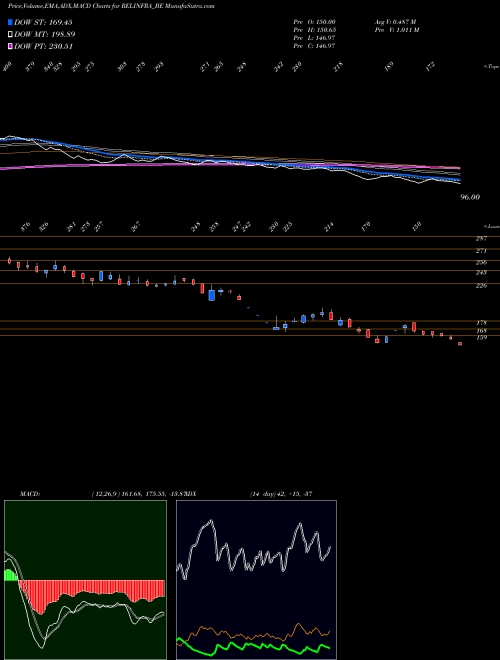Screen dimensions: 500x660
Task: Click the last red candlestick on the chart
Action: point(460,344)
